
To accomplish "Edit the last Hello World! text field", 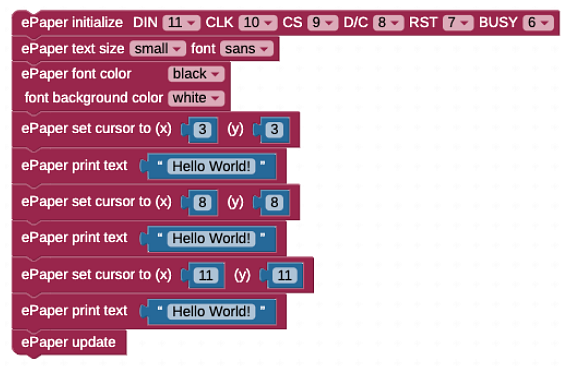I will (x=211, y=311).
